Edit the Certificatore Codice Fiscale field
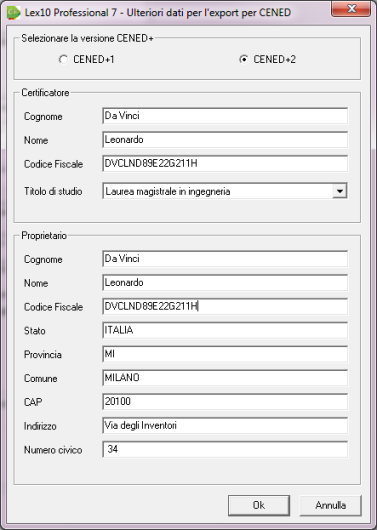Image resolution: width=377 pixels, height=530 pixels. pos(225,164)
